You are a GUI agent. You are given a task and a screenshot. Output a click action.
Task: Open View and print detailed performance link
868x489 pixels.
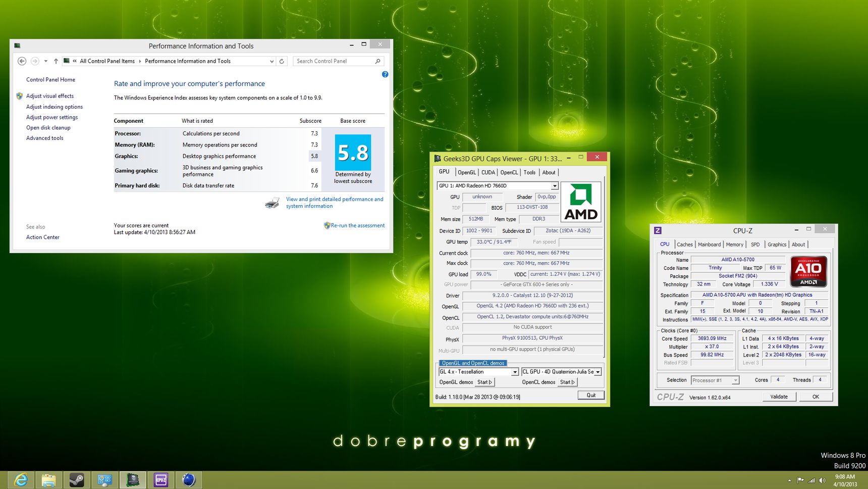(x=335, y=203)
